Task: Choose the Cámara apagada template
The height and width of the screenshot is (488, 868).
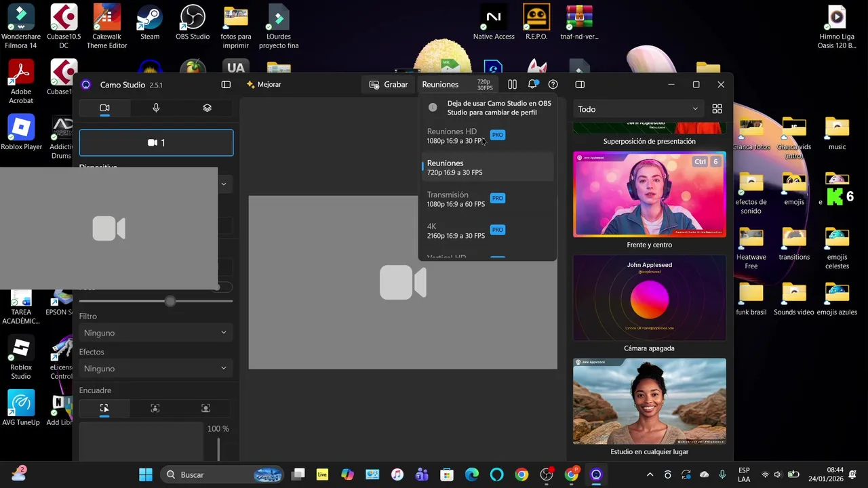Action: point(650,298)
